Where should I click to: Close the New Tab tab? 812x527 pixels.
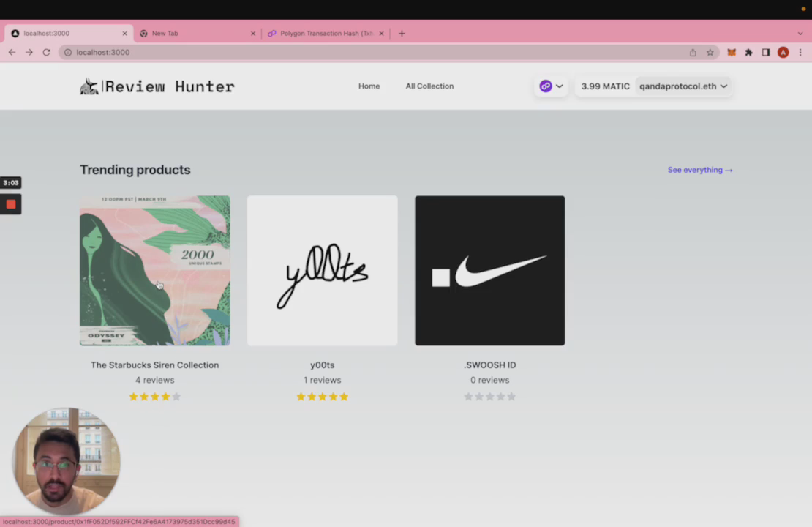(x=253, y=33)
